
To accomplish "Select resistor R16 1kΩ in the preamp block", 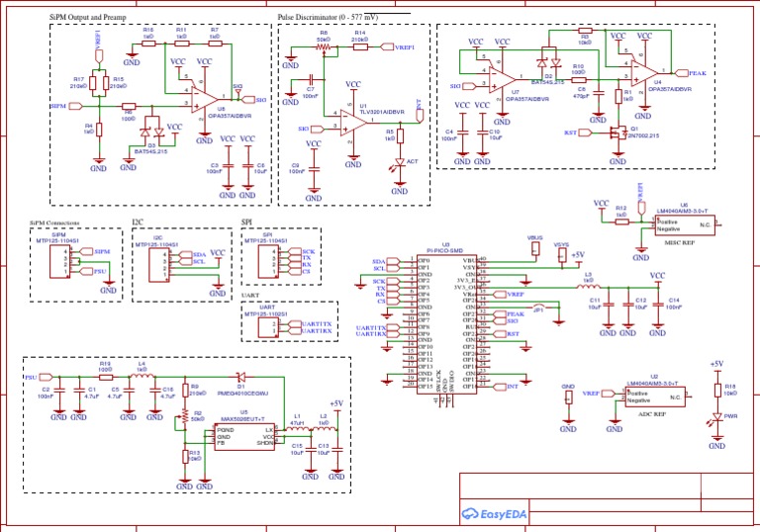I will (x=148, y=44).
